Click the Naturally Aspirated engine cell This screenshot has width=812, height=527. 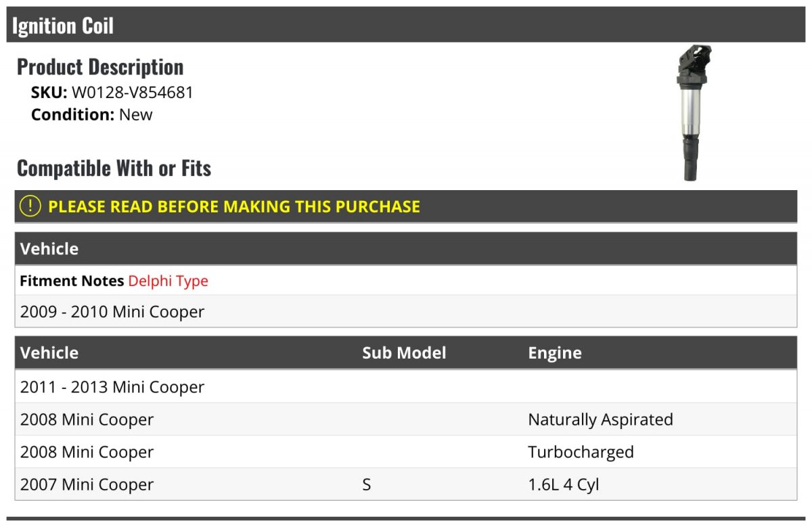point(600,419)
